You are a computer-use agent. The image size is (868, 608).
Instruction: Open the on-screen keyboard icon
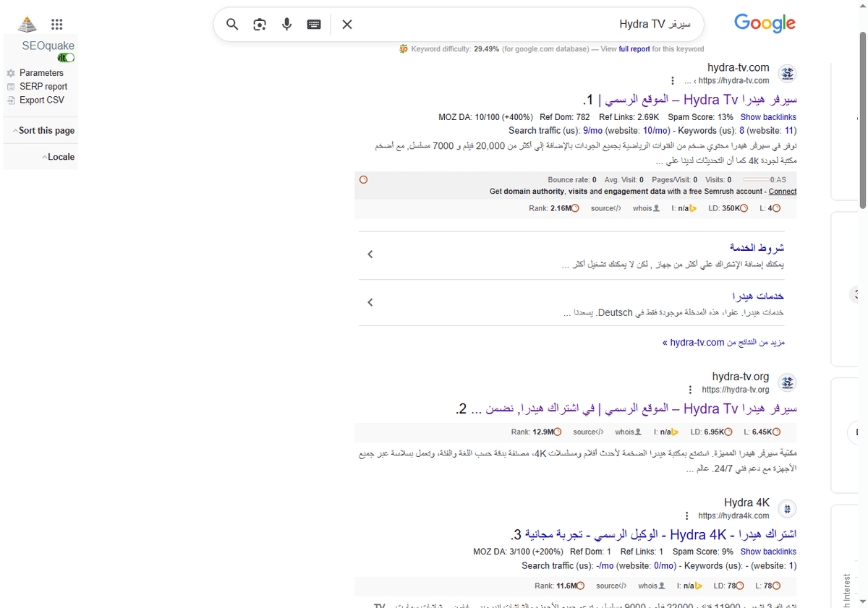point(313,24)
